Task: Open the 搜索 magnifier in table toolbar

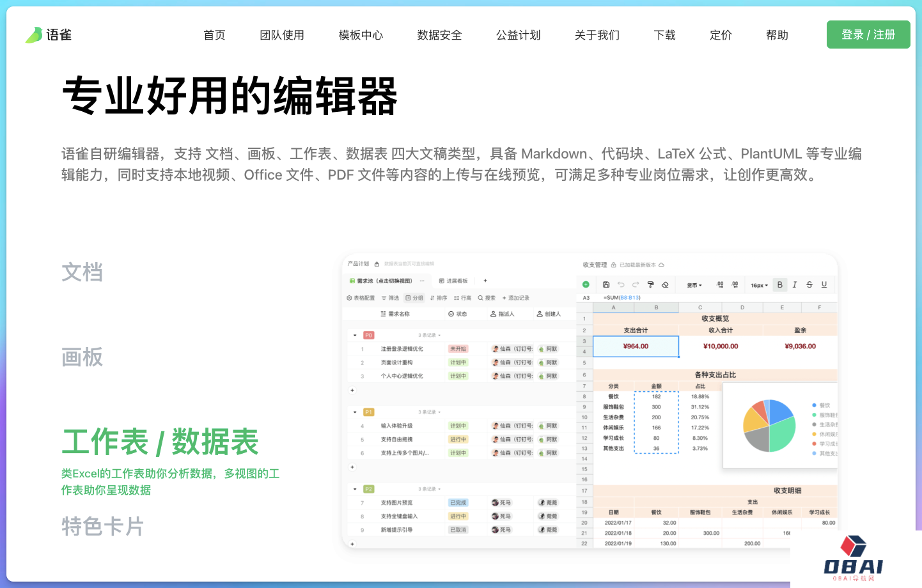Action: coord(487,298)
